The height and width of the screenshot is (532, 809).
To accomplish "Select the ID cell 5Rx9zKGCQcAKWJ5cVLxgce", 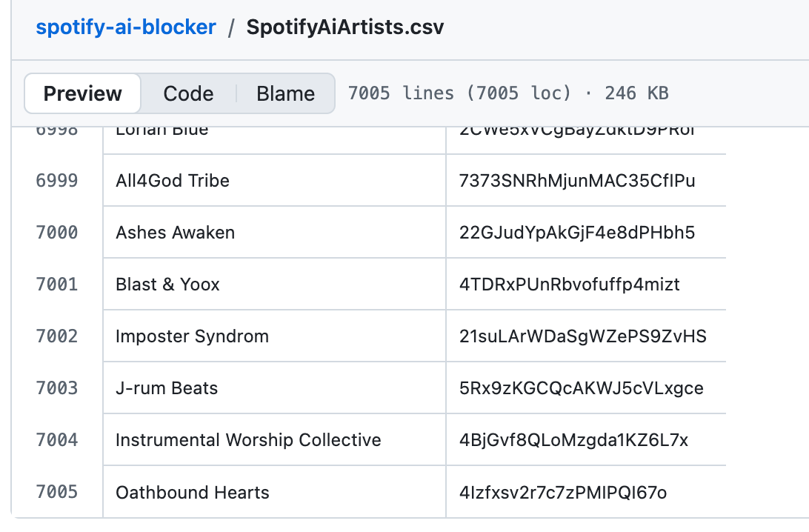I will click(x=586, y=388).
